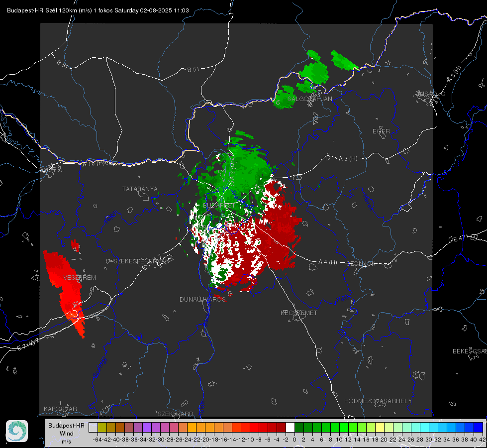
Task: Choose the bright green swatch between 10 and 12
Action: (x=344, y=427)
